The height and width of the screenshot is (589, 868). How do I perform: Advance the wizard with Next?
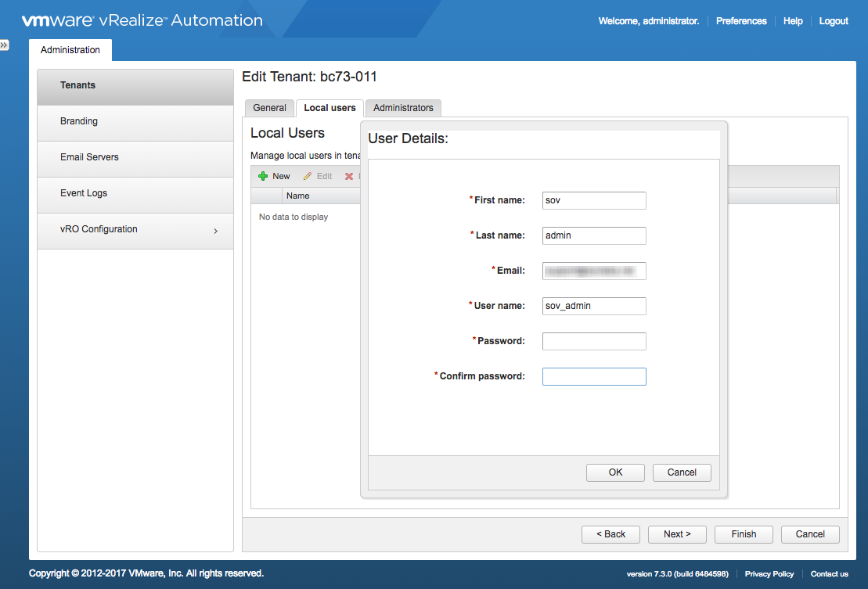[677, 534]
